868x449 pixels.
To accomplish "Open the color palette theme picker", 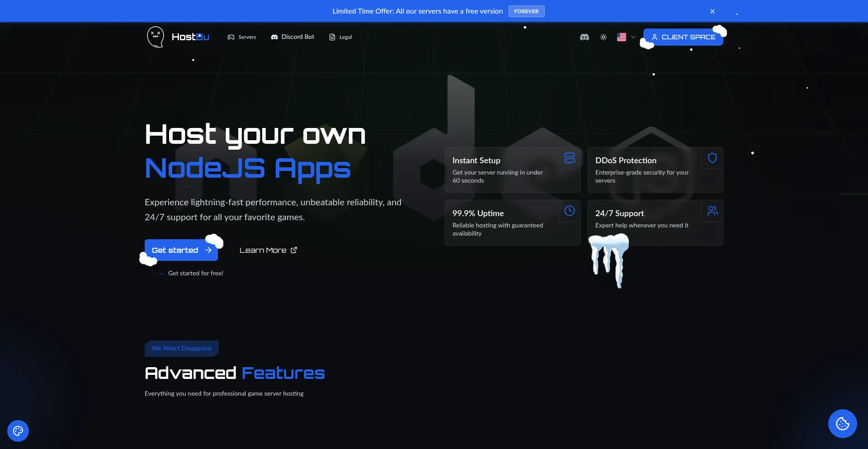I will tap(18, 430).
